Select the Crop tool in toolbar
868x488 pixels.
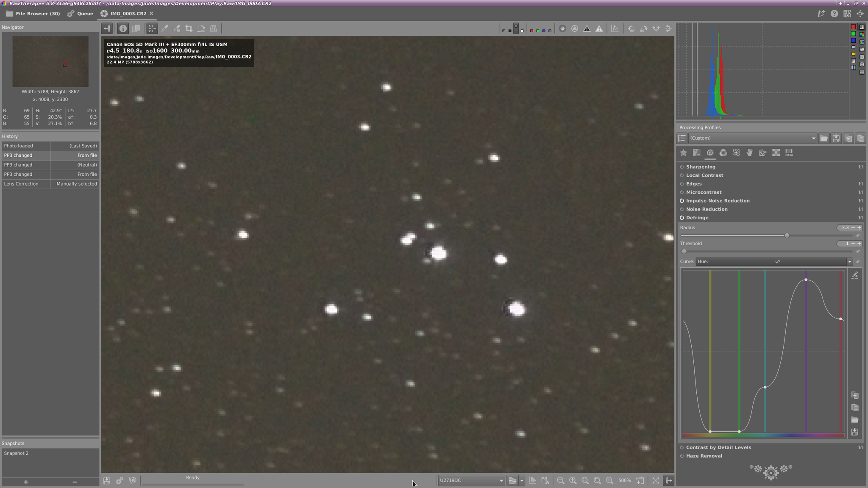click(189, 29)
